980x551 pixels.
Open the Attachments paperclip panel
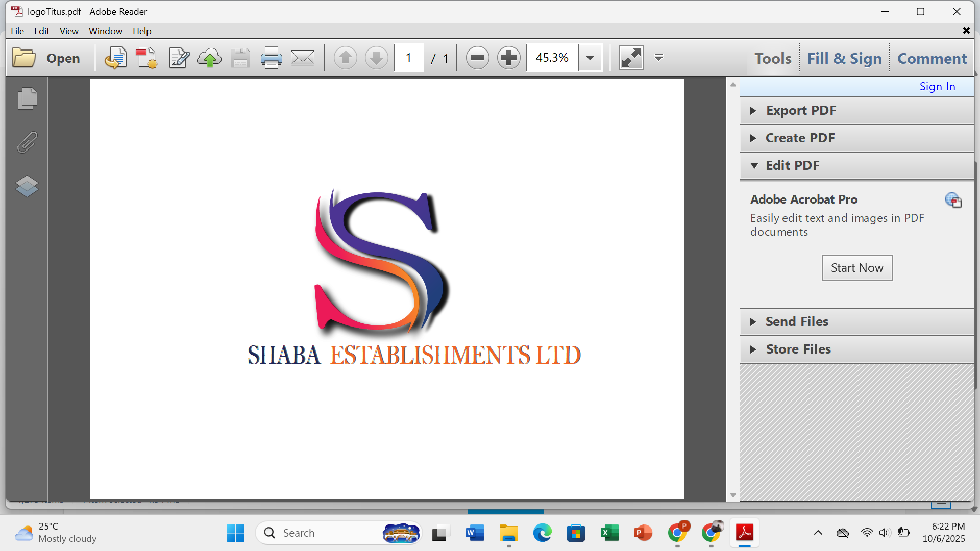click(27, 142)
